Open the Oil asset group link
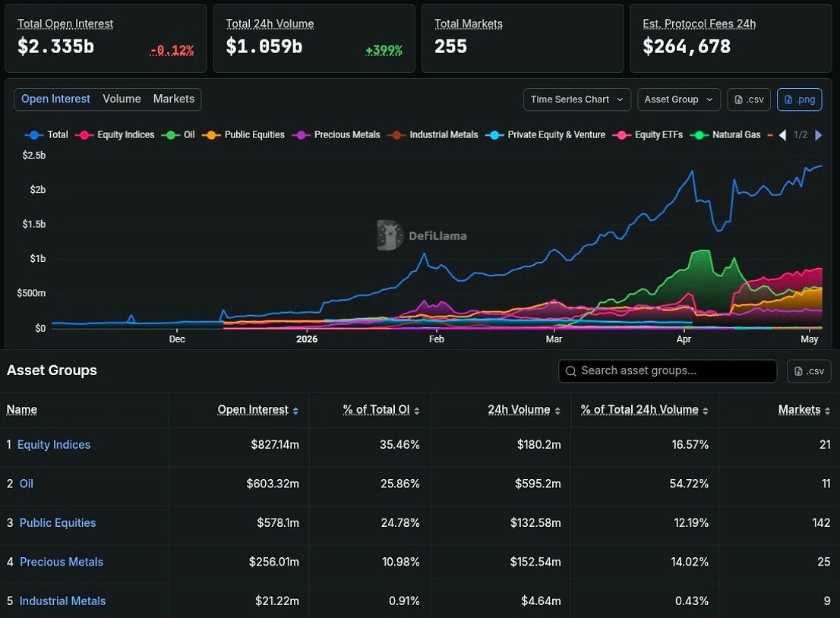Image resolution: width=840 pixels, height=618 pixels. (x=27, y=484)
